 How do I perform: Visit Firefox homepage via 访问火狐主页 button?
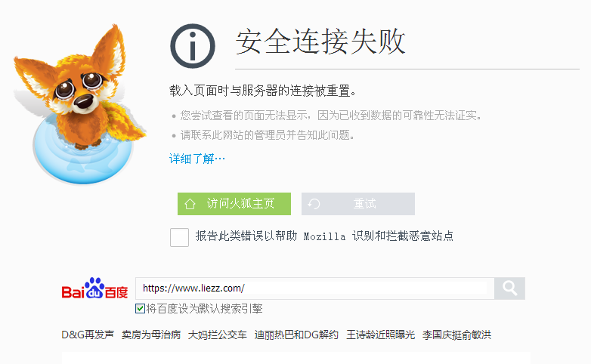pyautogui.click(x=234, y=204)
